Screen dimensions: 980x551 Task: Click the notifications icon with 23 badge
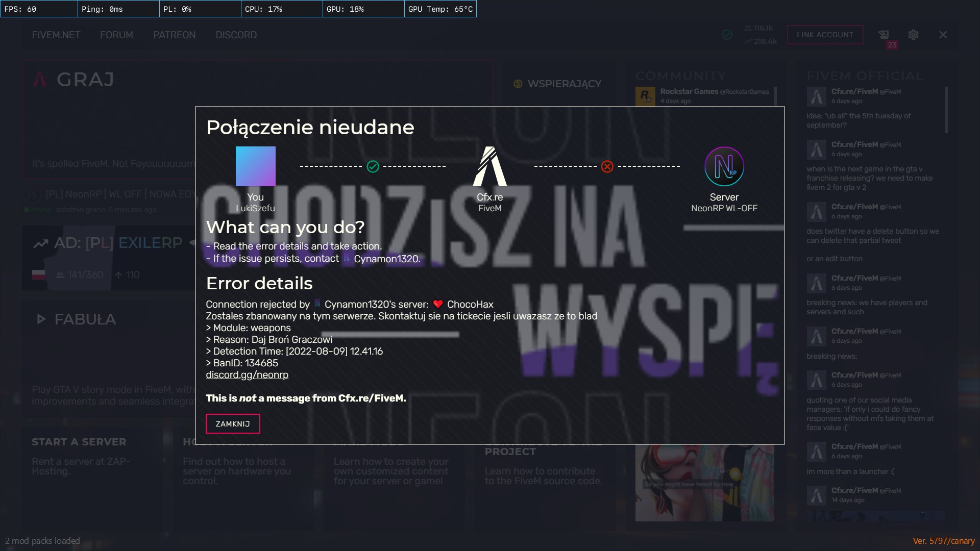point(884,35)
